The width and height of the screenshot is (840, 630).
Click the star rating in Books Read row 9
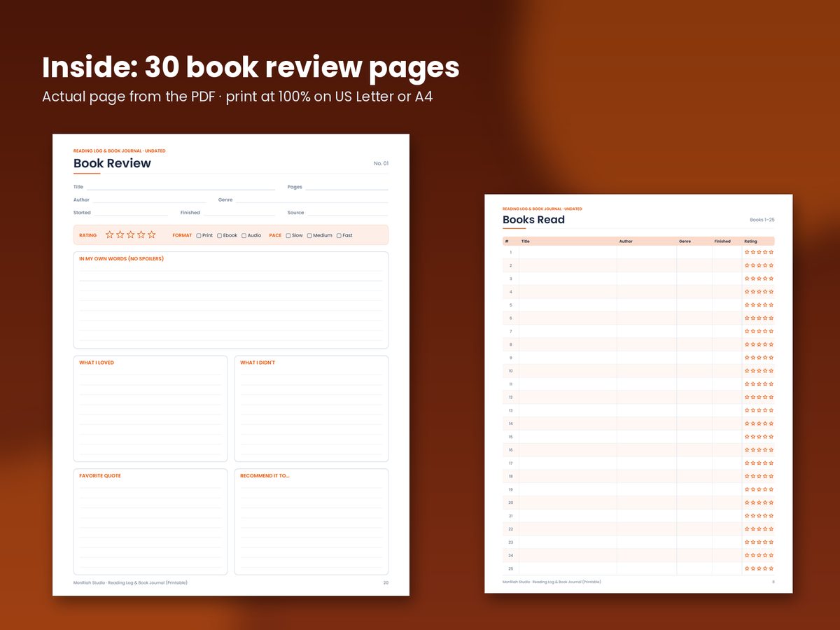[759, 358]
